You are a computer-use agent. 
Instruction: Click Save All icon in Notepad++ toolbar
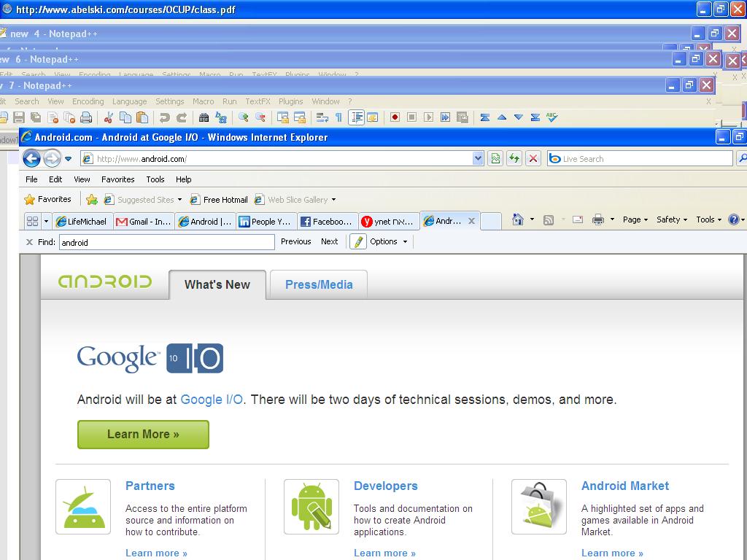point(36,117)
